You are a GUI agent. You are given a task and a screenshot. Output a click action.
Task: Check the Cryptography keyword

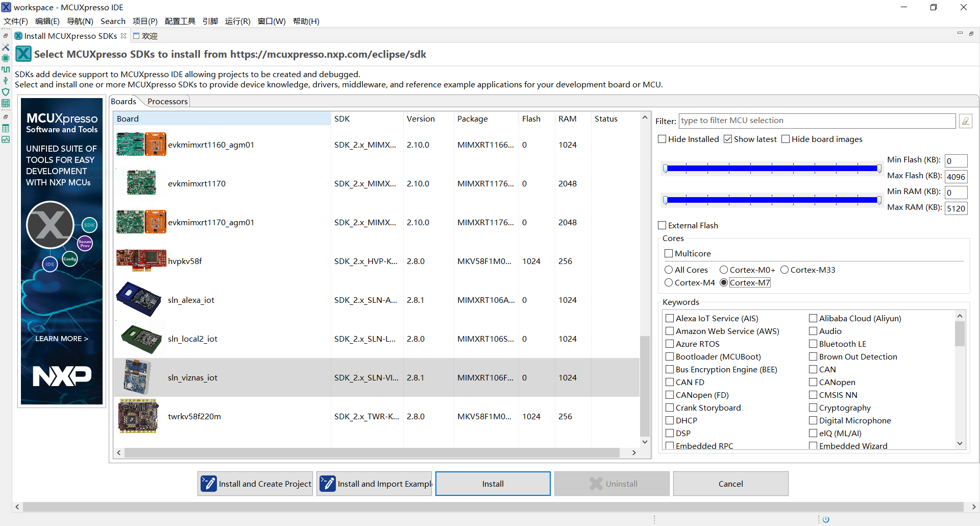click(x=813, y=408)
